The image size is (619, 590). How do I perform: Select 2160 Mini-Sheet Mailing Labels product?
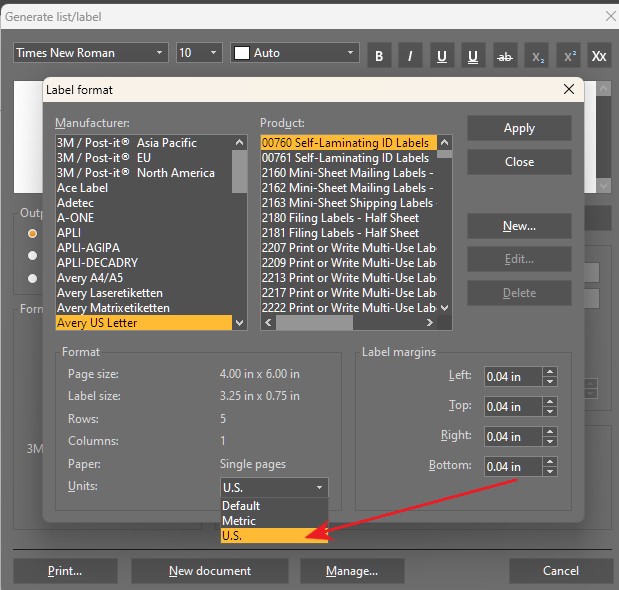coord(347,173)
